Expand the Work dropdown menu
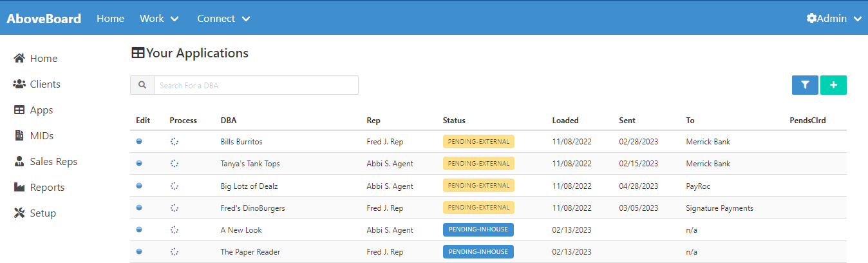The image size is (868, 263). pos(159,19)
